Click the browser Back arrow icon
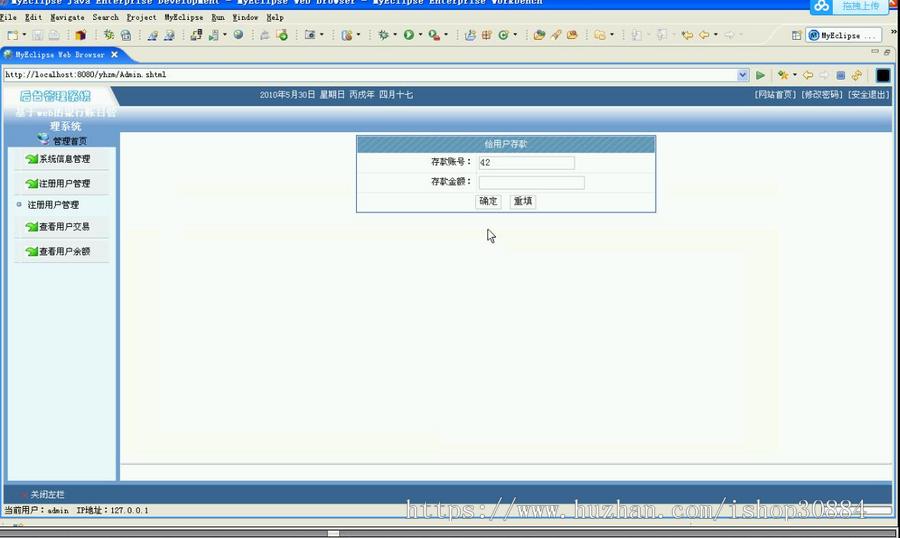The width and height of the screenshot is (900, 538). [808, 75]
